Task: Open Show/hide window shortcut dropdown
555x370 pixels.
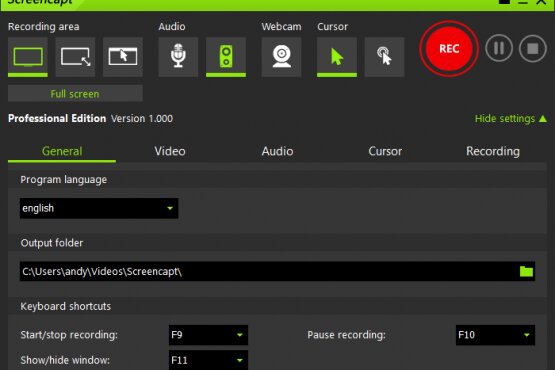Action: pyautogui.click(x=208, y=360)
